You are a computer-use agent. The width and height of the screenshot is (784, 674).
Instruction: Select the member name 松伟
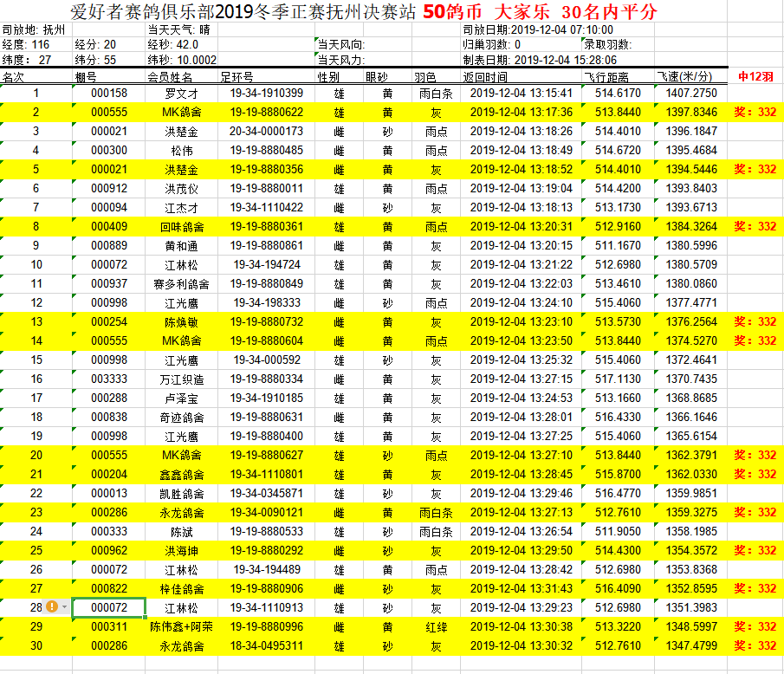click(x=182, y=151)
